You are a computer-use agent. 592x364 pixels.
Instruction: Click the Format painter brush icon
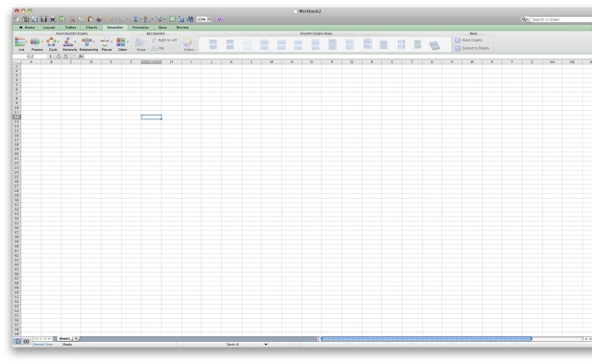point(99,18)
